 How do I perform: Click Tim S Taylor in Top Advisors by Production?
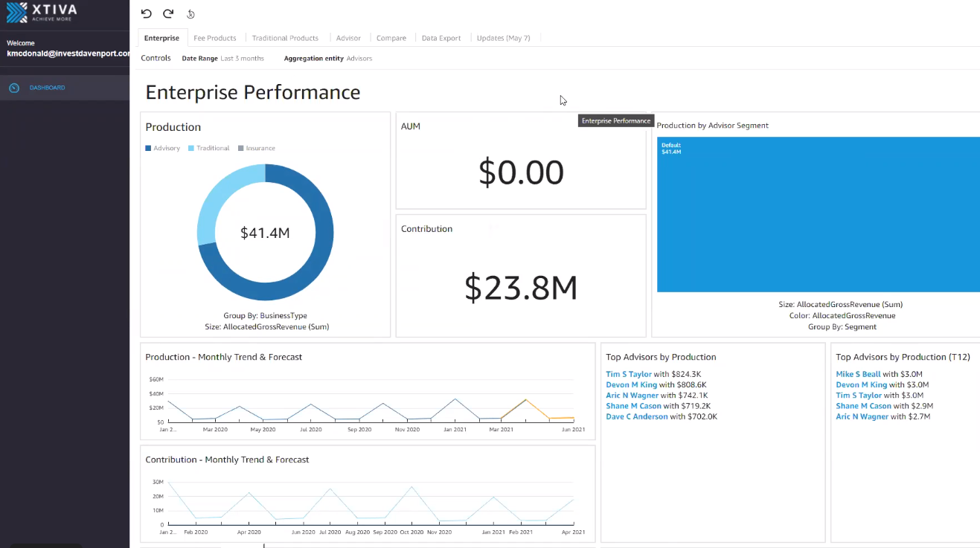[628, 374]
